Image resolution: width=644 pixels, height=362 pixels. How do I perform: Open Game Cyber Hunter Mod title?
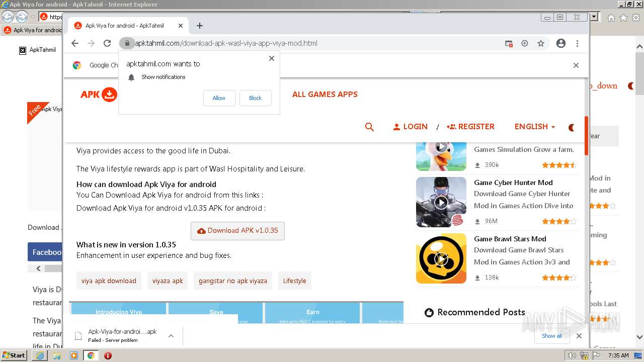pyautogui.click(x=513, y=183)
